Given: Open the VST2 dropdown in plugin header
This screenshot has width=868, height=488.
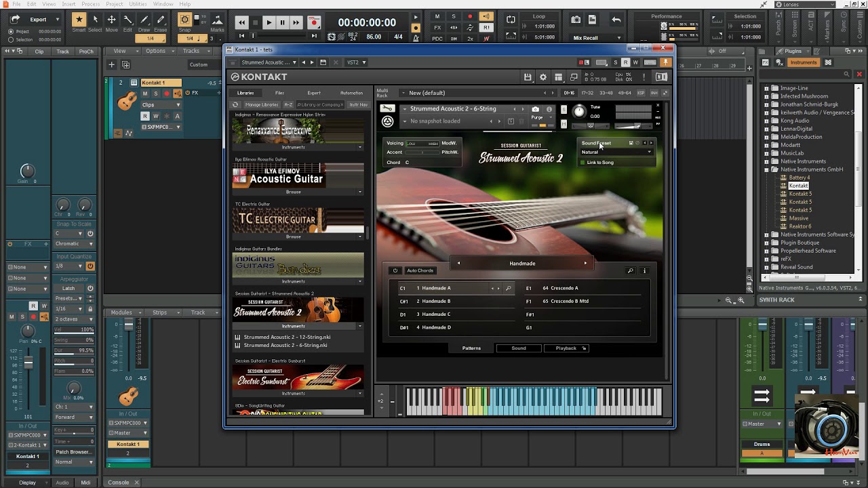Looking at the screenshot, I should (x=356, y=62).
